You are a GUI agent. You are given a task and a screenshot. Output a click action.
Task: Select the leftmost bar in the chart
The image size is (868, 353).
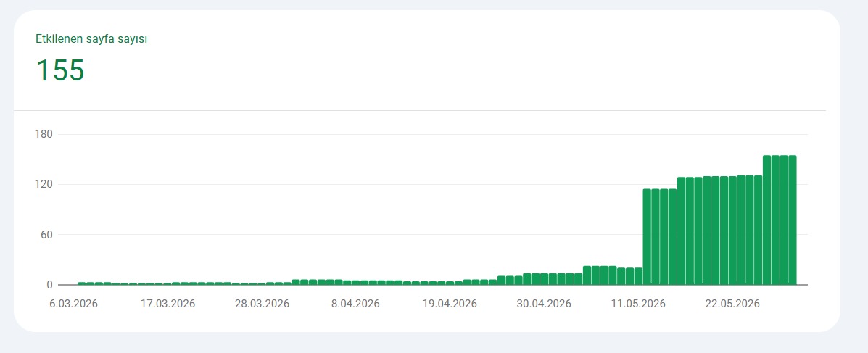tap(82, 283)
